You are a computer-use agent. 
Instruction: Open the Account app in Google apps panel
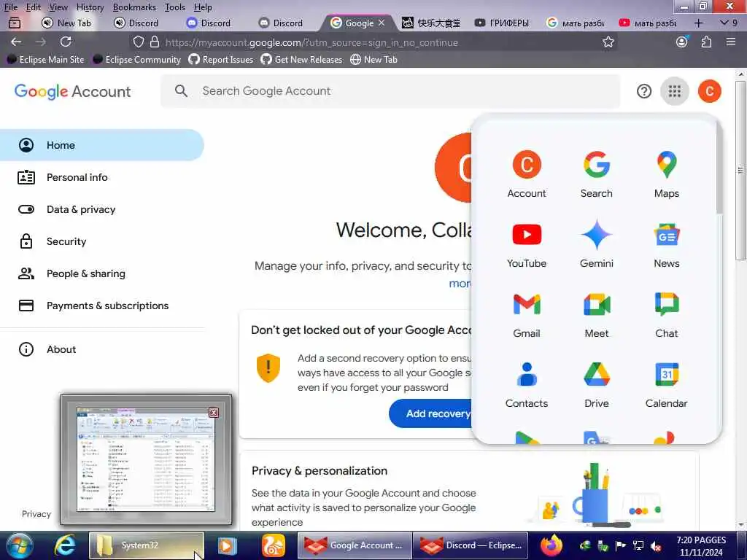(527, 174)
